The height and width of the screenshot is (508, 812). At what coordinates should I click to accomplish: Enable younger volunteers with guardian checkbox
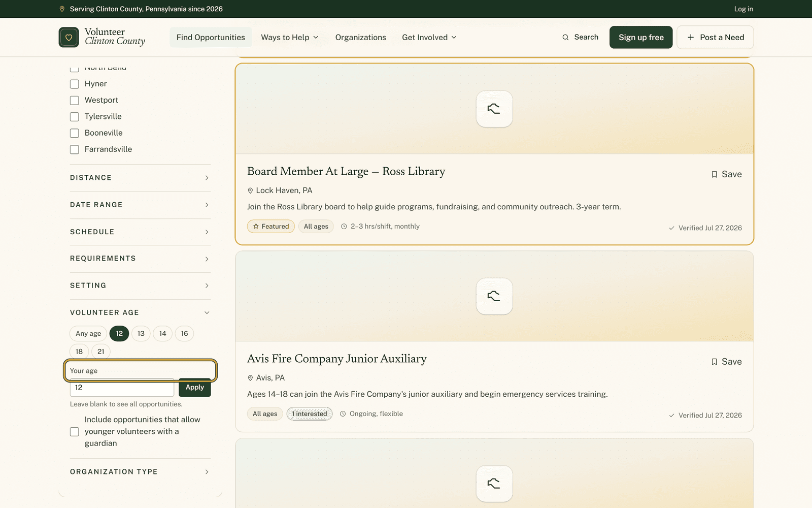[75, 432]
